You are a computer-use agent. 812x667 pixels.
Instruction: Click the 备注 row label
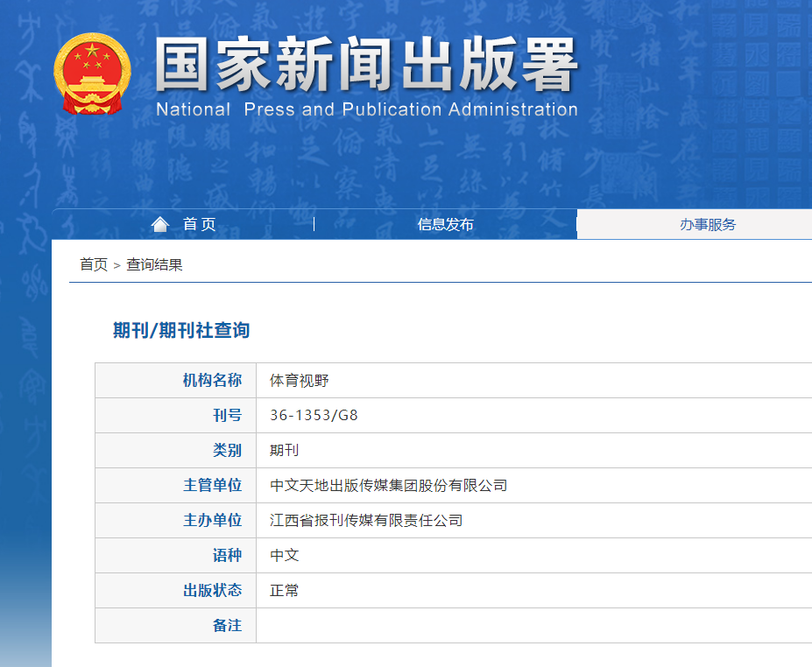(227, 626)
